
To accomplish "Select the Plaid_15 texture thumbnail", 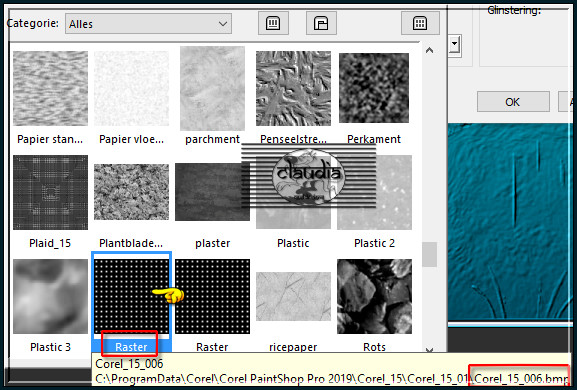I will [x=50, y=192].
